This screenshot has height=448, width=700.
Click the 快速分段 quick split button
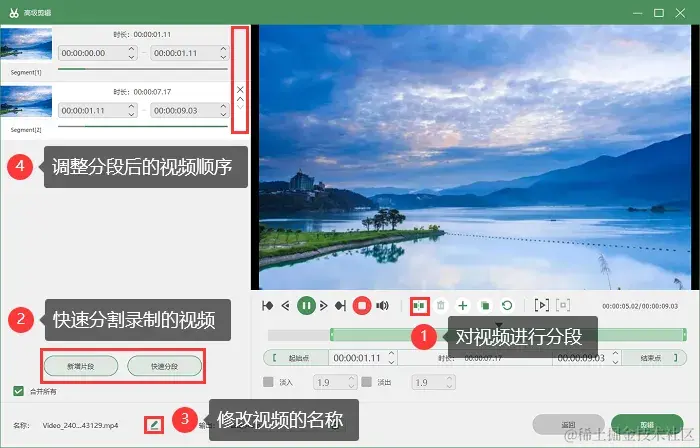pyautogui.click(x=164, y=366)
